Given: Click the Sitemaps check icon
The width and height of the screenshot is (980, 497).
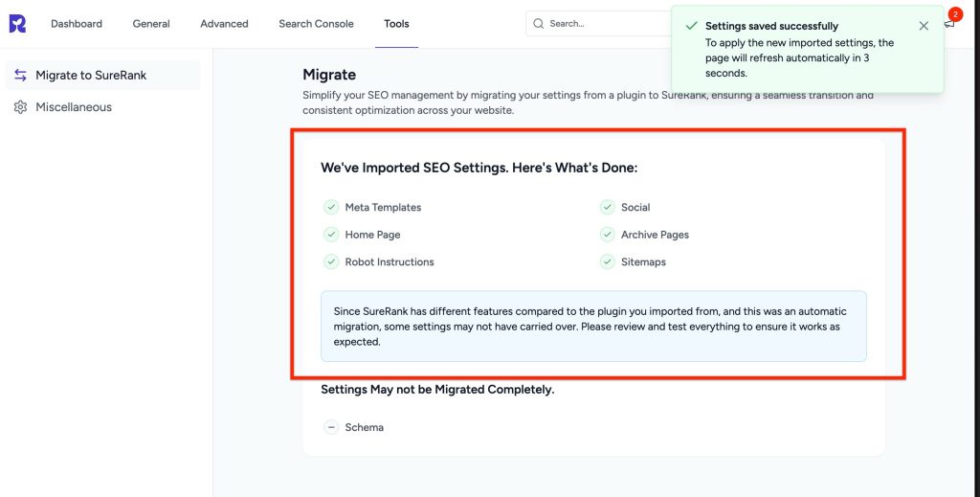Looking at the screenshot, I should click(x=607, y=262).
